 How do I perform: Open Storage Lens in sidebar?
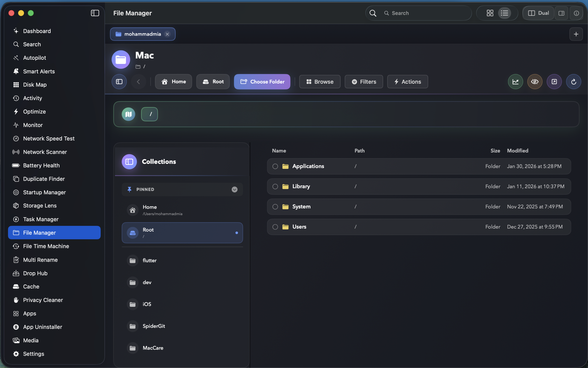(54, 206)
